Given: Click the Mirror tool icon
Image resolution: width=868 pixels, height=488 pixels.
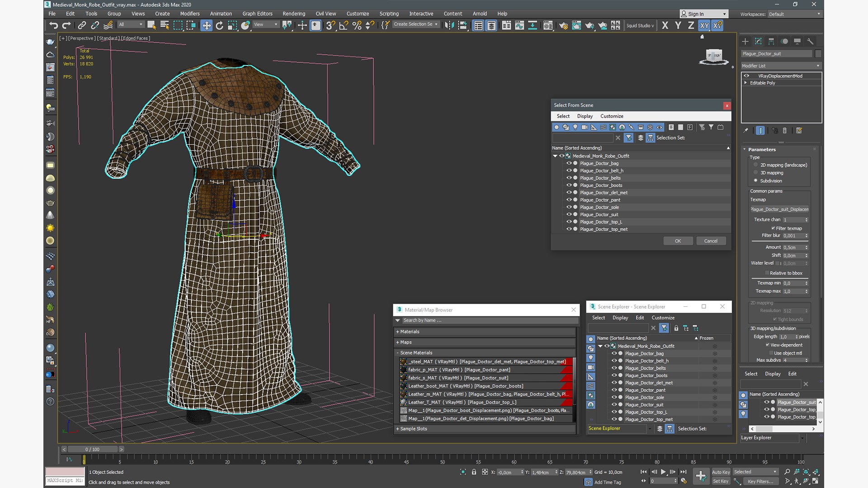Looking at the screenshot, I should 449,25.
